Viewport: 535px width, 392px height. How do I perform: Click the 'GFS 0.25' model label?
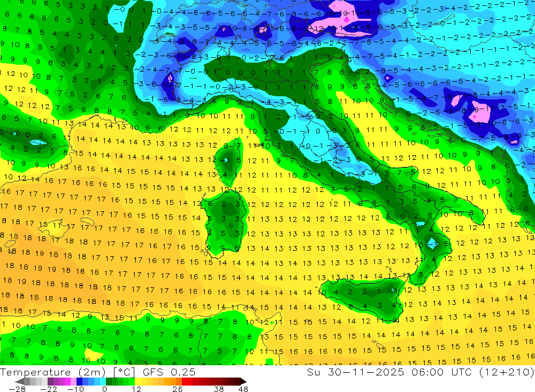169,372
